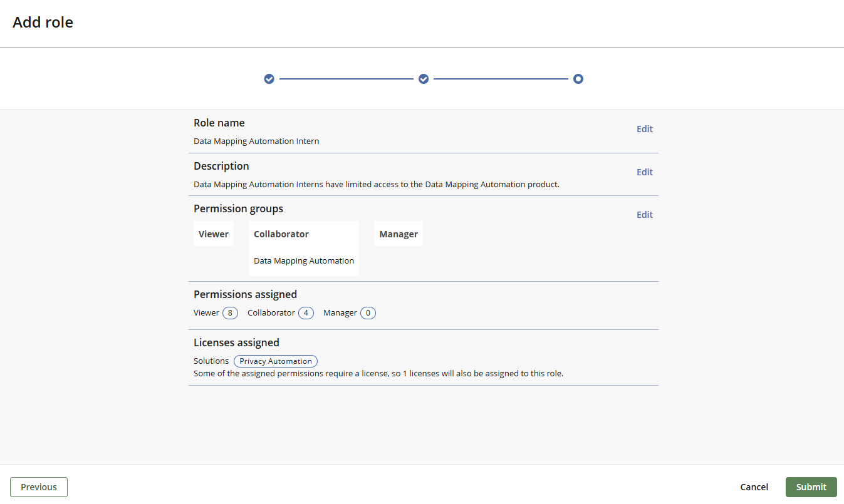Click the Viewer permissions count badge 8
844x504 pixels.
pyautogui.click(x=230, y=313)
